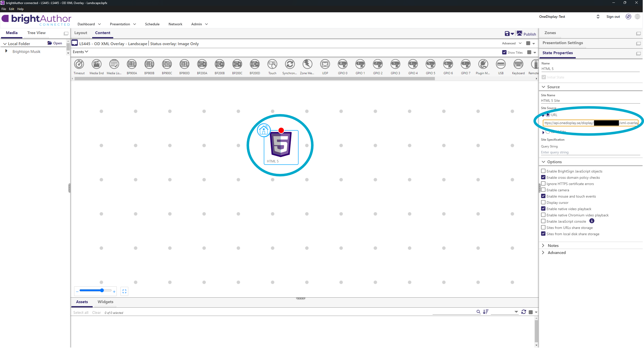Enable BrightSign JavaScript objects checkbox
Screen dimensions: 644x349
(543, 171)
